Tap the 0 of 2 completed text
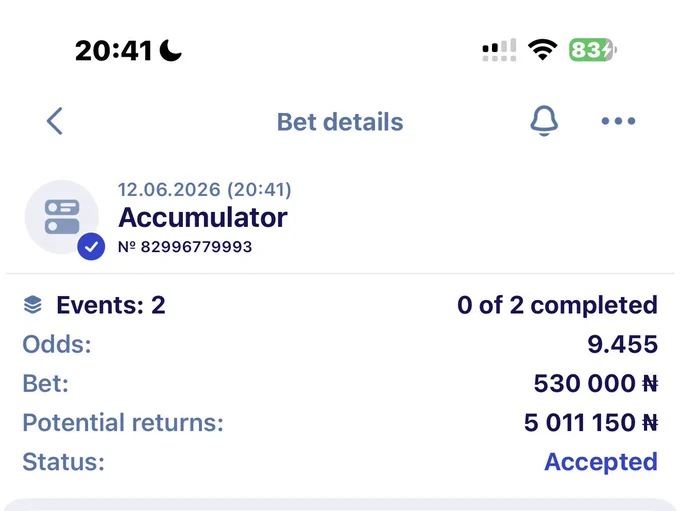This screenshot has width=680, height=511. coord(557,305)
